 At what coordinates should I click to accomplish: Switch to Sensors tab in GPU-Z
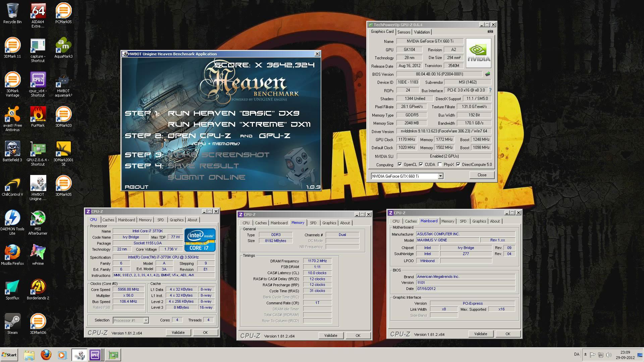tap(404, 32)
